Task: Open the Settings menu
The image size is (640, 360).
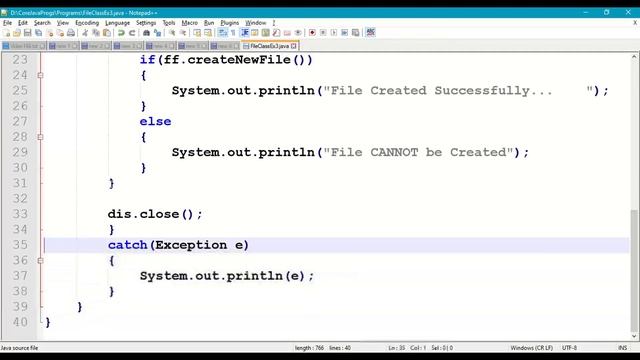Action: pos(146,23)
